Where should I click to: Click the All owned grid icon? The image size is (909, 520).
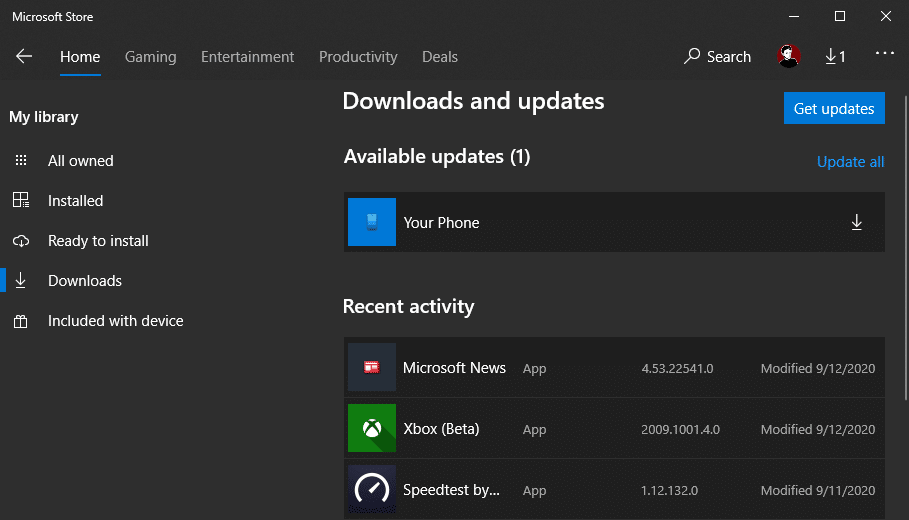(21, 160)
